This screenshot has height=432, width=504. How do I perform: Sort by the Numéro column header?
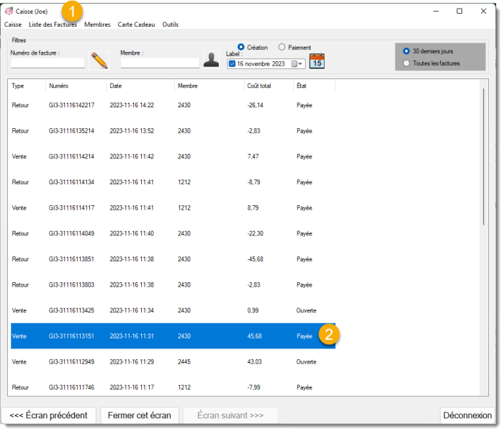tap(58, 86)
